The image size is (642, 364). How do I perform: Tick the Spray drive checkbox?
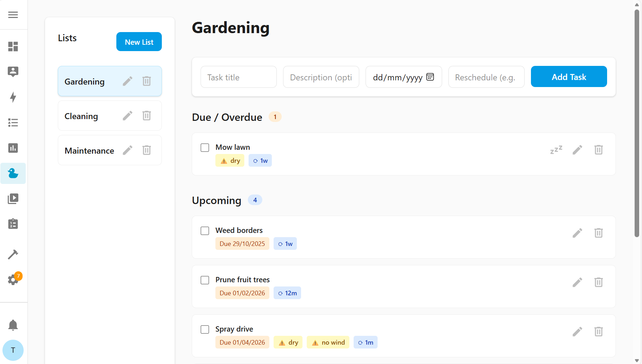pos(205,329)
